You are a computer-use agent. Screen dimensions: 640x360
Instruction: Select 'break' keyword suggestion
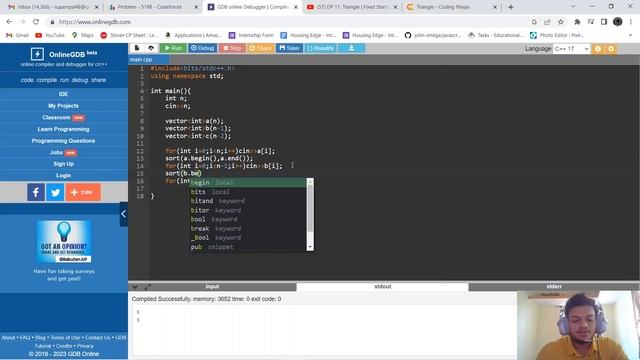[x=248, y=229]
